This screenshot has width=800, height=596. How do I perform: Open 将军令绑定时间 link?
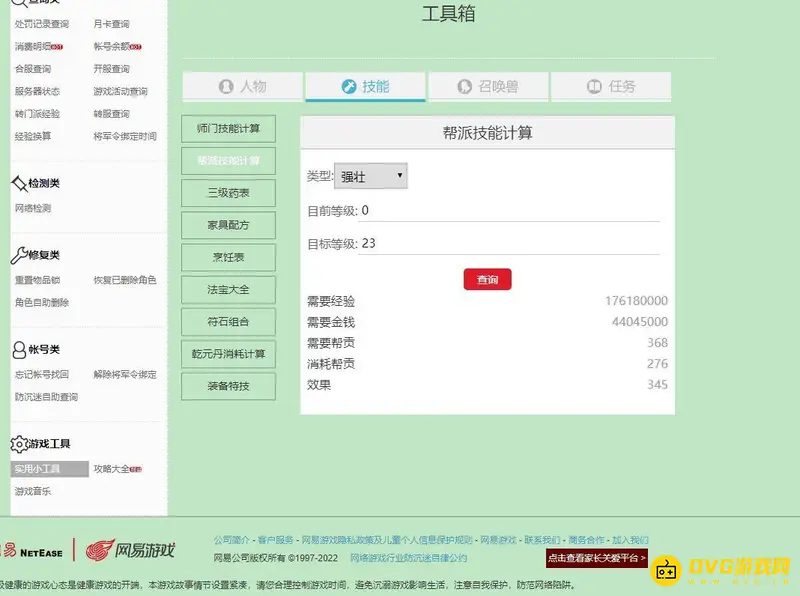(125, 136)
